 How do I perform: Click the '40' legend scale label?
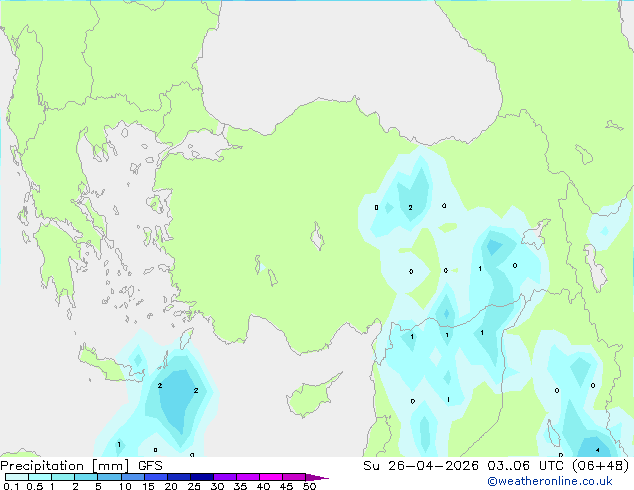point(263,486)
